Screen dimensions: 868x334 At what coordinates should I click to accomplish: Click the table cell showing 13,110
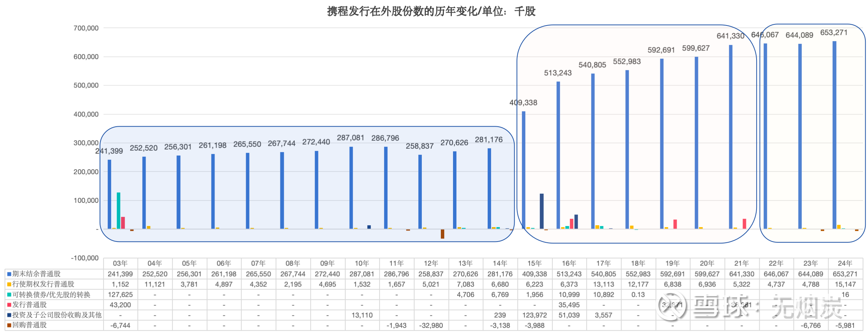(362, 315)
